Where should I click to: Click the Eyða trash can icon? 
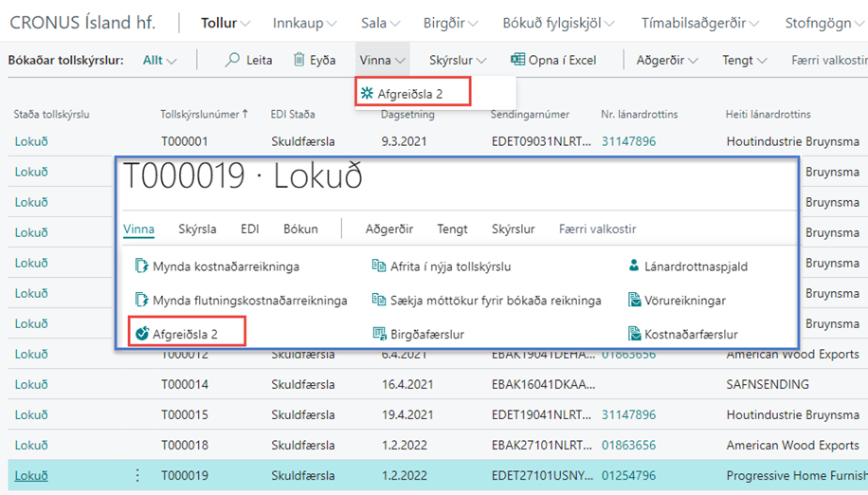[299, 60]
